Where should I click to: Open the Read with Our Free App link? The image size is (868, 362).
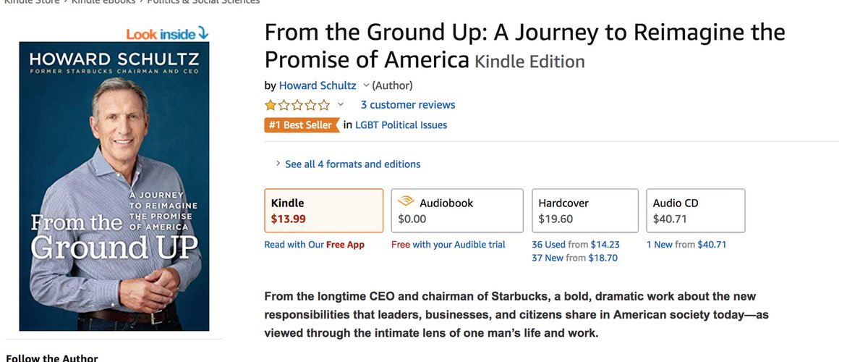315,245
